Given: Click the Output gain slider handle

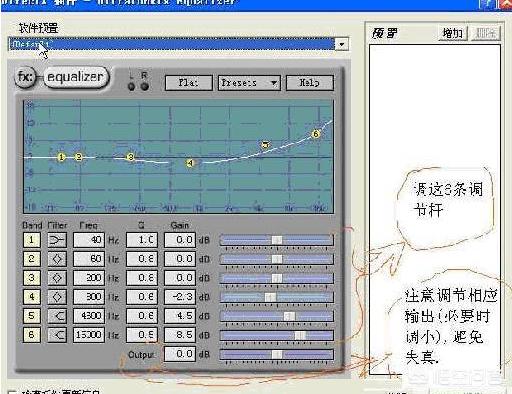Looking at the screenshot, I should [277, 354].
